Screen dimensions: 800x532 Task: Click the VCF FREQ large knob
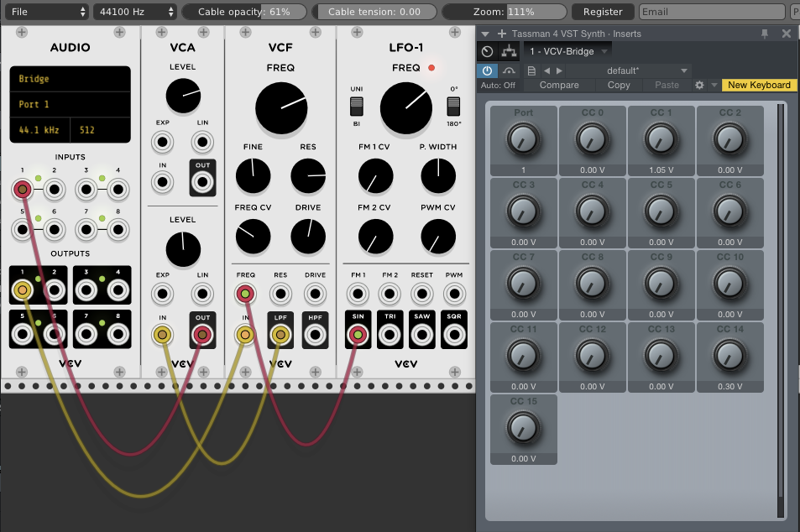click(280, 108)
